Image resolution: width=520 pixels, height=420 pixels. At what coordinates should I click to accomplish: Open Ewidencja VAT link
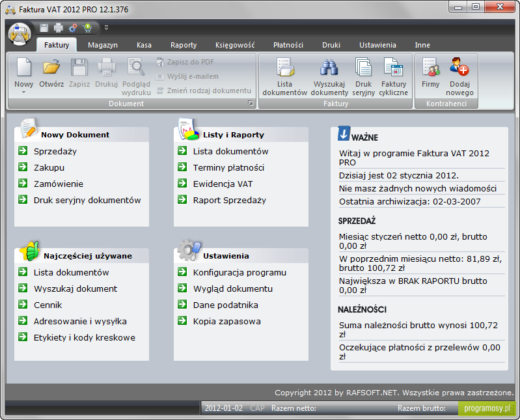point(223,184)
